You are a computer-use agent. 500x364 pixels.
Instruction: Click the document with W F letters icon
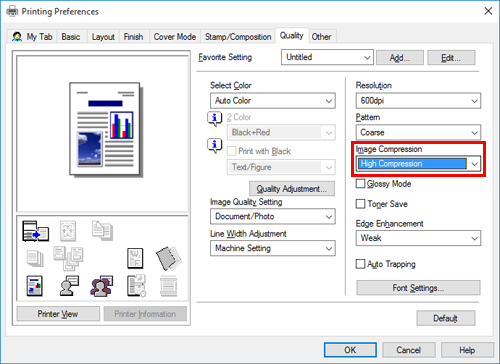(135, 258)
